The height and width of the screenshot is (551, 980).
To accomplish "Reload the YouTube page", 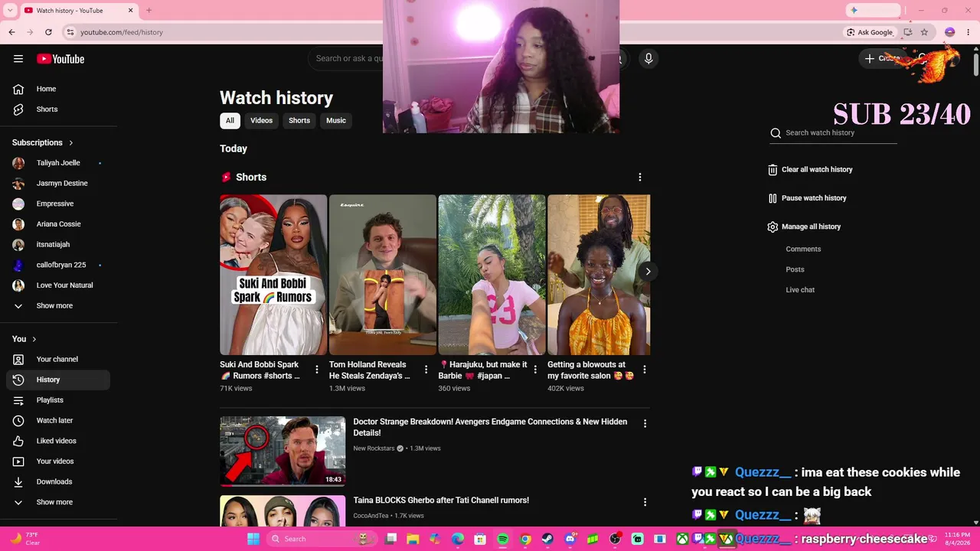I will [x=48, y=32].
